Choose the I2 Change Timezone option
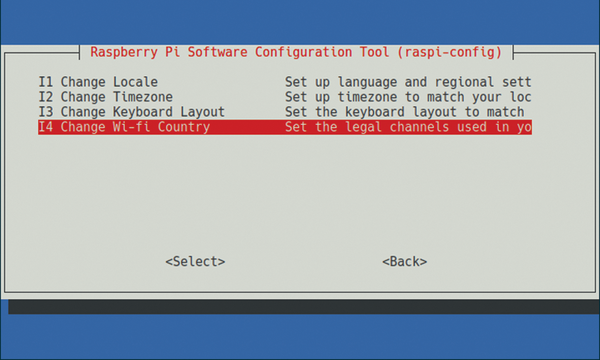Viewport: 600px width, 360px height. [285, 97]
